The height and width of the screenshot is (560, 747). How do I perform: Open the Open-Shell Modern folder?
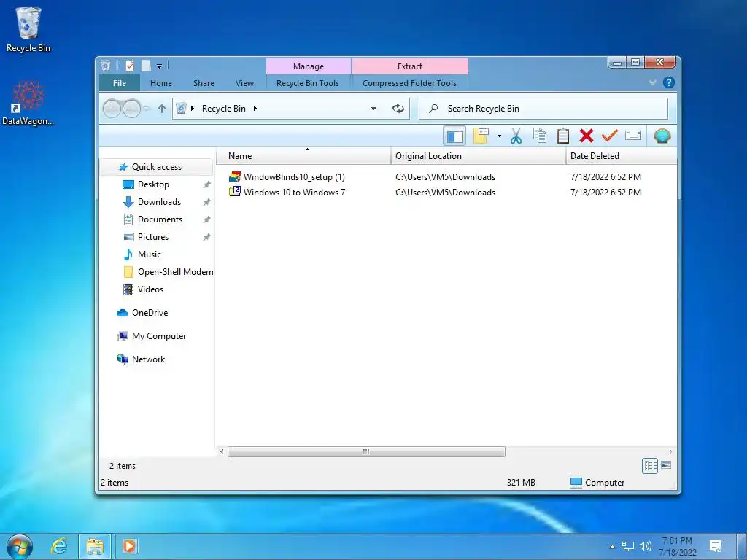(175, 272)
